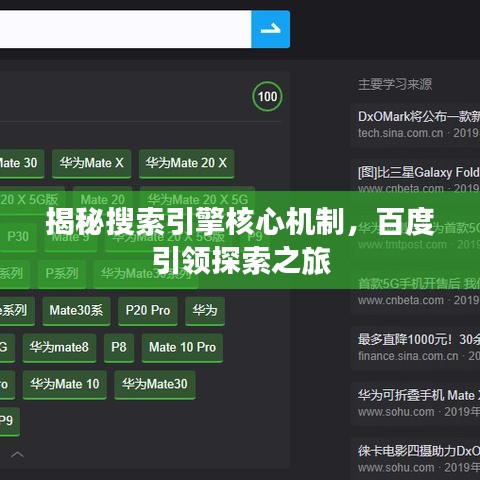Image resolution: width=480 pixels, height=480 pixels.
Task: Focus the white search input field
Action: 125,29
